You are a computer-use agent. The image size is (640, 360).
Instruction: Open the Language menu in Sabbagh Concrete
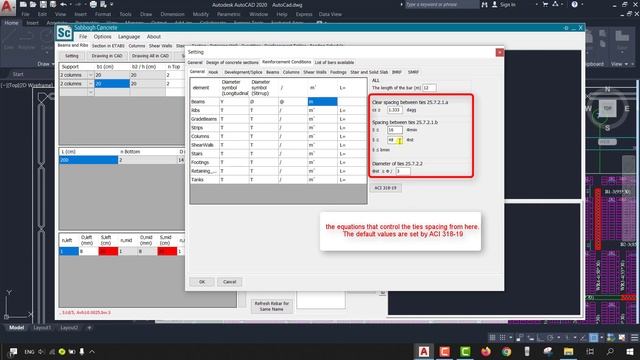coord(129,37)
